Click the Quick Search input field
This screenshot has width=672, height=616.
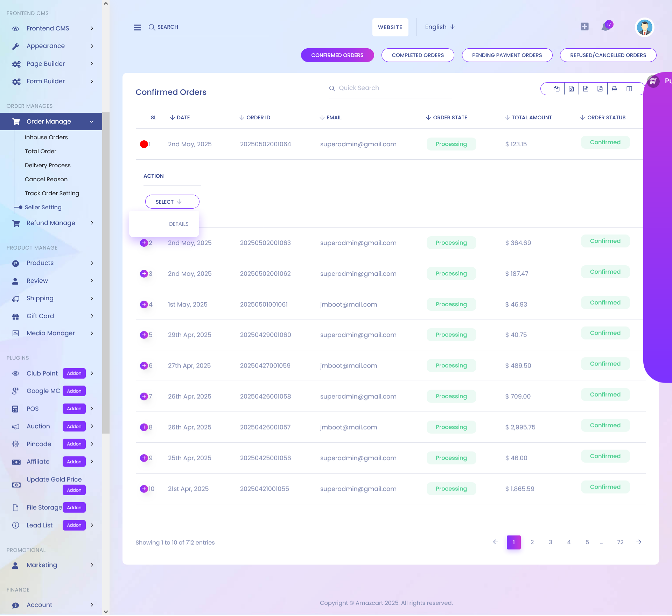(390, 88)
